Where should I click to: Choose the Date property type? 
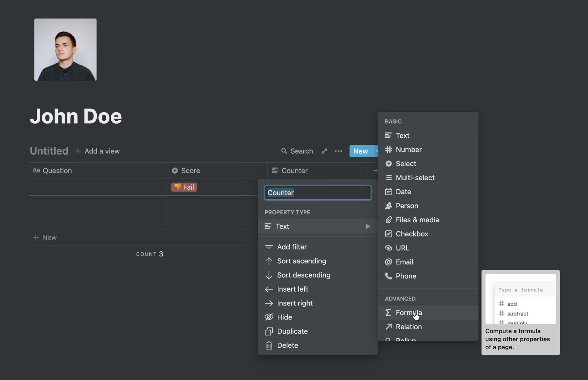click(428, 192)
